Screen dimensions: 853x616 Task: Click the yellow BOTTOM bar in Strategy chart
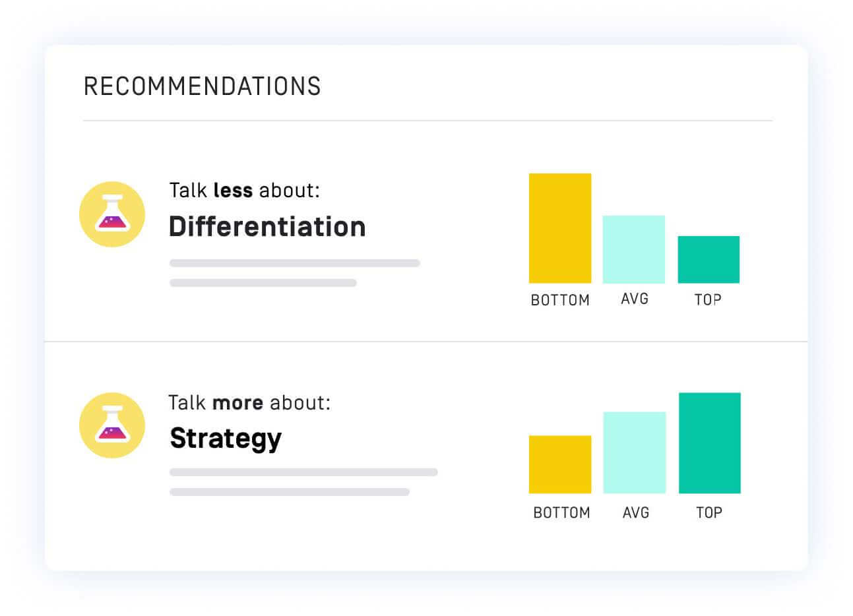click(x=560, y=464)
